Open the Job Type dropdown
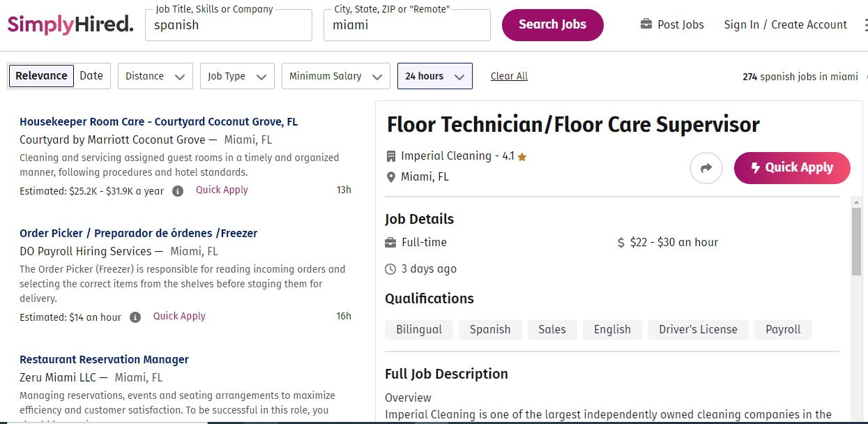This screenshot has height=424, width=868. [x=237, y=77]
